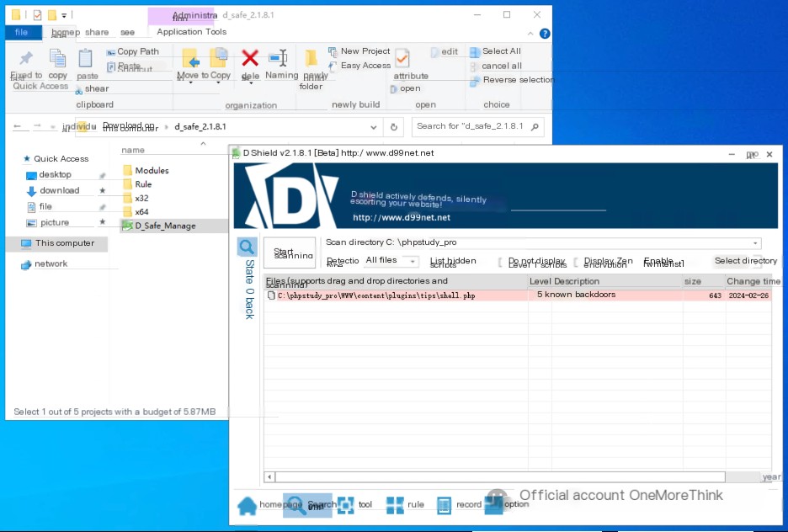Image resolution: width=788 pixels, height=532 pixels.
Task: Switch to the home ribbon tab
Action: tap(66, 32)
